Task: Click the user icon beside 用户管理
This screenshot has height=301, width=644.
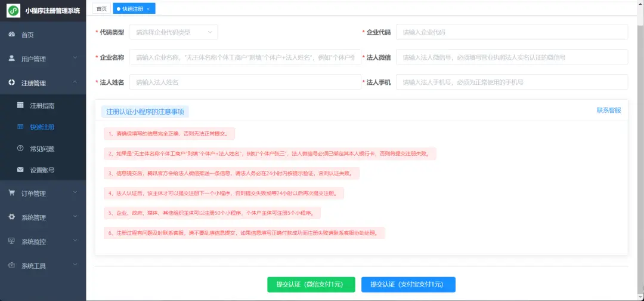Action: click(x=12, y=59)
